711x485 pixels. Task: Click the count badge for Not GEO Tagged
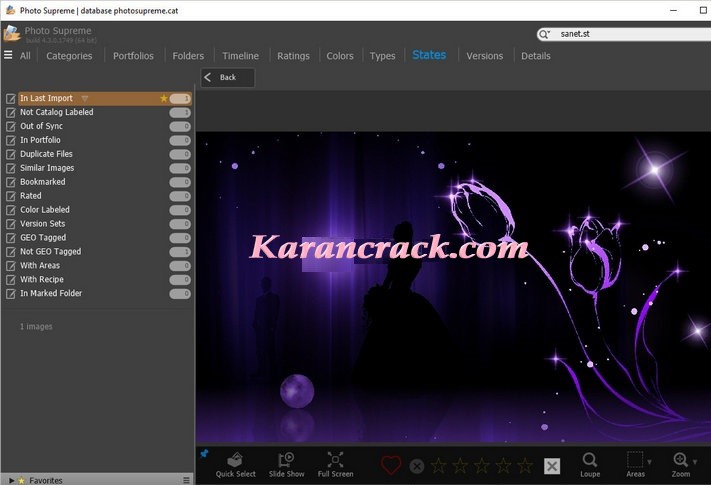[180, 252]
